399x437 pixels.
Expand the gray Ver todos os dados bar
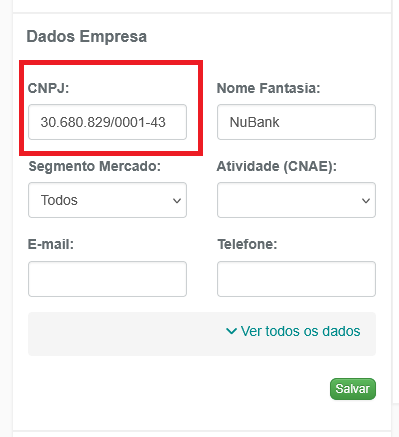coord(202,334)
